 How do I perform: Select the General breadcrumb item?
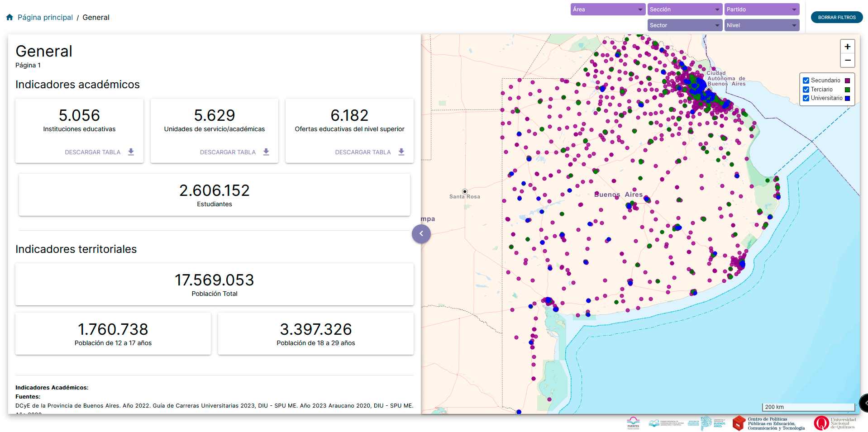point(96,17)
